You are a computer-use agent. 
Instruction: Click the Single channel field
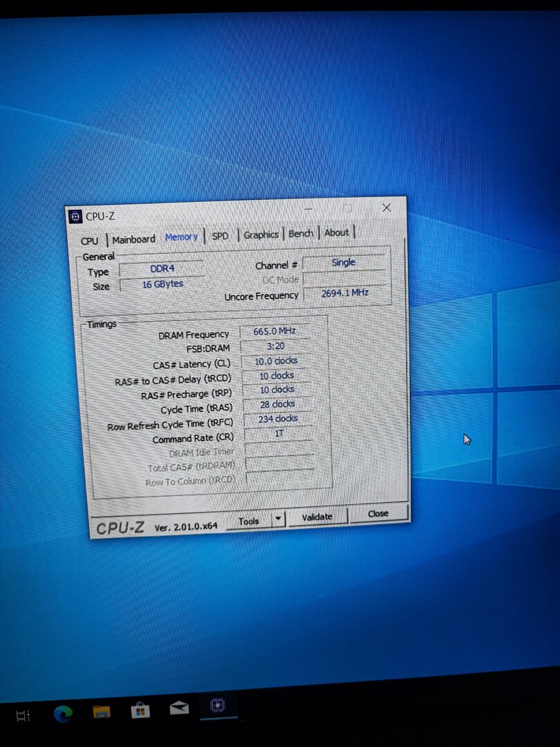pyautogui.click(x=344, y=262)
